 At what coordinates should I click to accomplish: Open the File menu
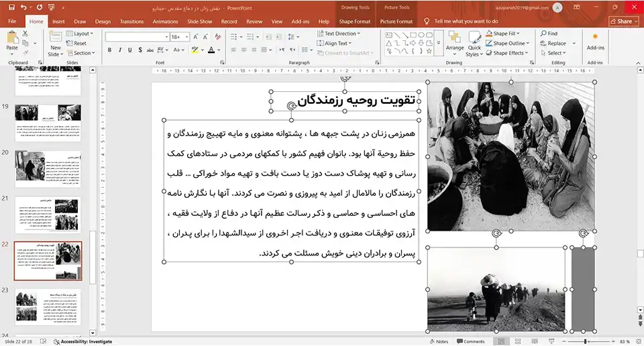[12, 21]
